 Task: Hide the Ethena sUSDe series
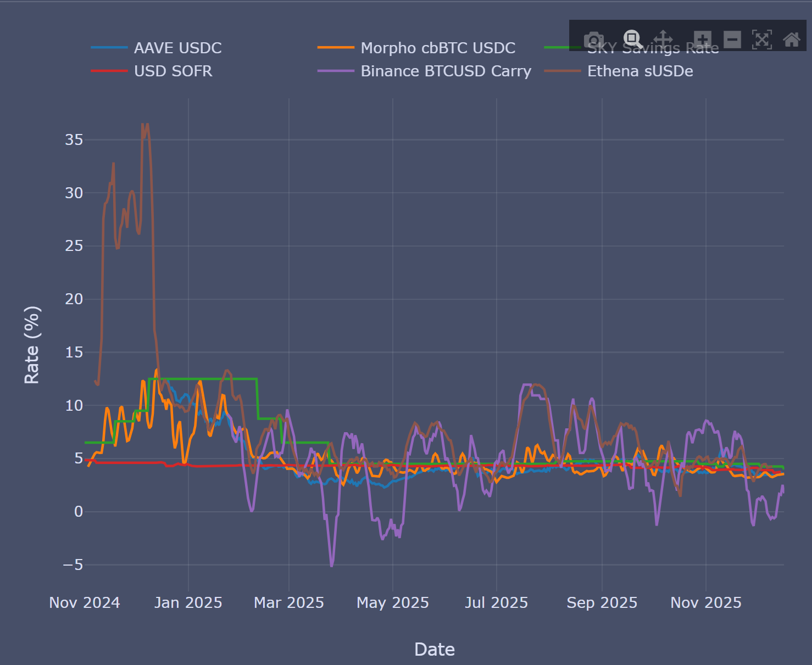[639, 71]
